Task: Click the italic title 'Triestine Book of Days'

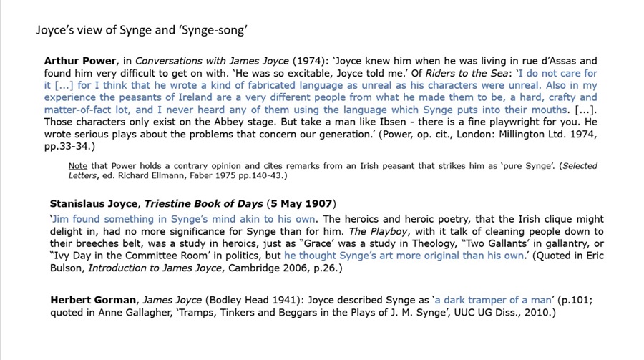Action: click(x=204, y=204)
